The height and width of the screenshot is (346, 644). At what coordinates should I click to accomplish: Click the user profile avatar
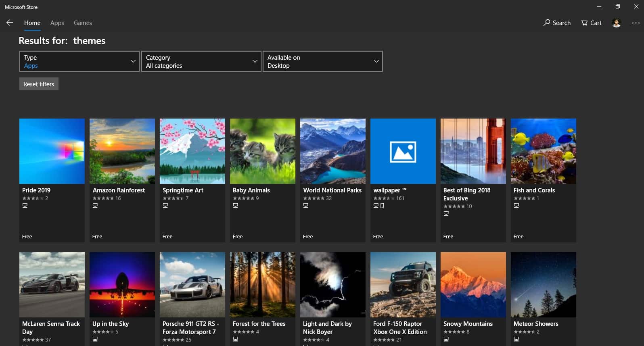pos(616,23)
